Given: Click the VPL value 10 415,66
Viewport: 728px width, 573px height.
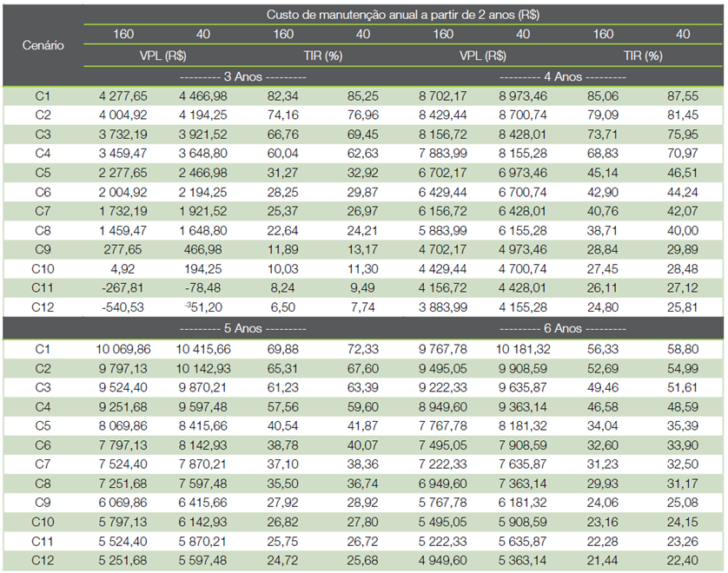Looking at the screenshot, I should (203, 349).
